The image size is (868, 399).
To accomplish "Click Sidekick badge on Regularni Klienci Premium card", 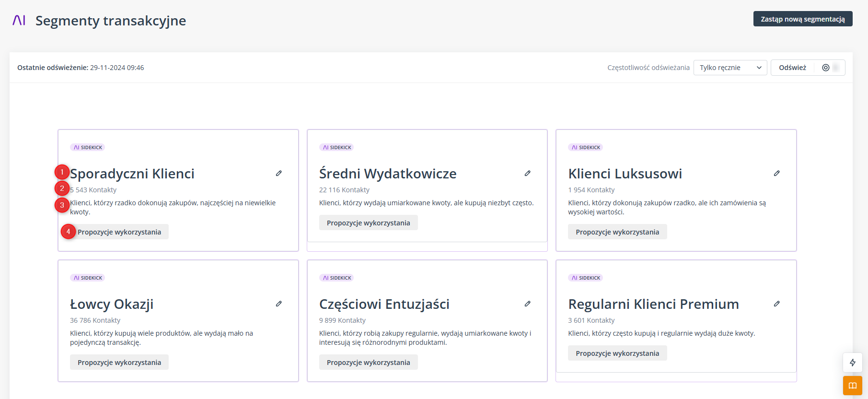I will coord(586,278).
